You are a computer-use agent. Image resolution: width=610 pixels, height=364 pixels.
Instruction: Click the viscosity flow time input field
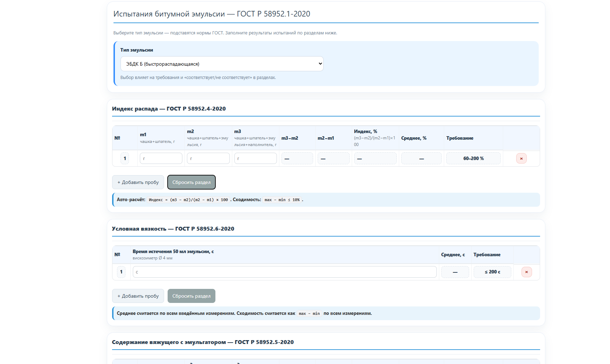tap(284, 272)
